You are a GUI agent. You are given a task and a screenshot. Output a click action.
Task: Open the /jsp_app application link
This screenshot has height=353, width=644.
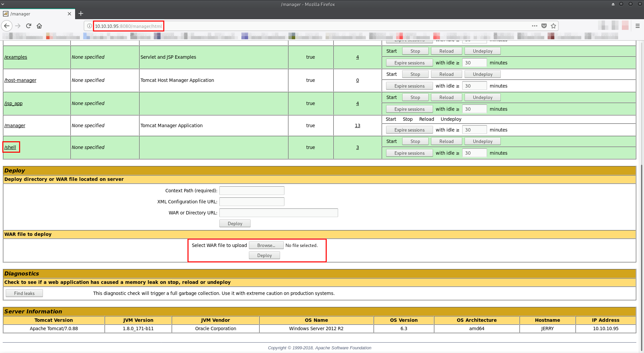point(13,103)
